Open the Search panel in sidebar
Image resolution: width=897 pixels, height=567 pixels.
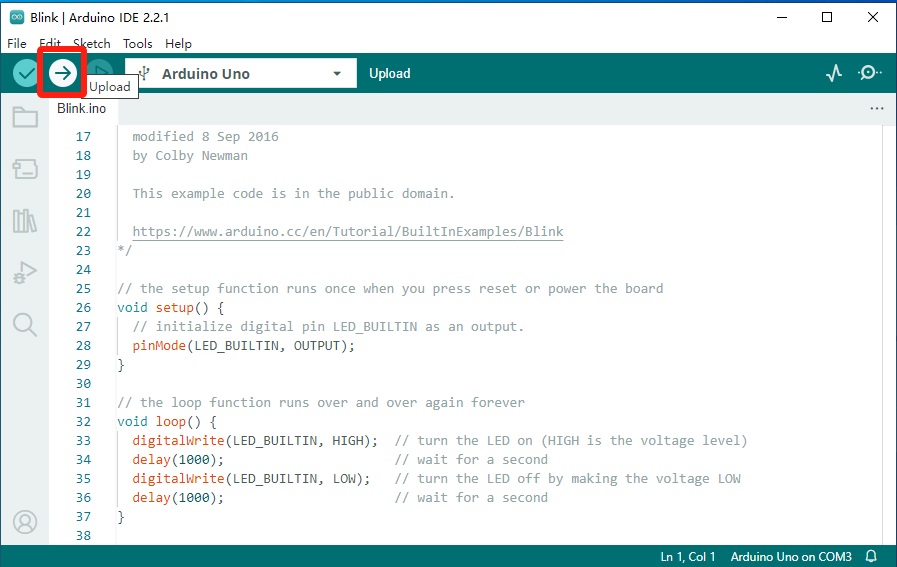click(25, 324)
